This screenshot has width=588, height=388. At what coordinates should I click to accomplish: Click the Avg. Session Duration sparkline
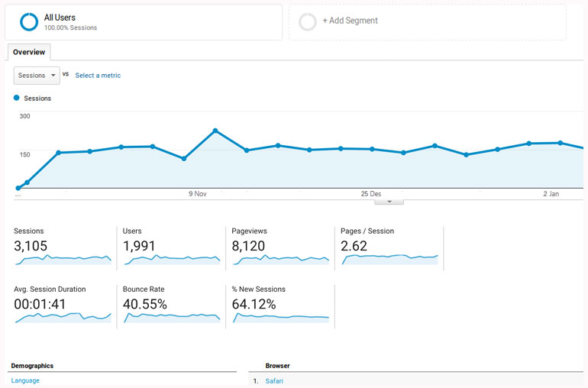pos(62,317)
